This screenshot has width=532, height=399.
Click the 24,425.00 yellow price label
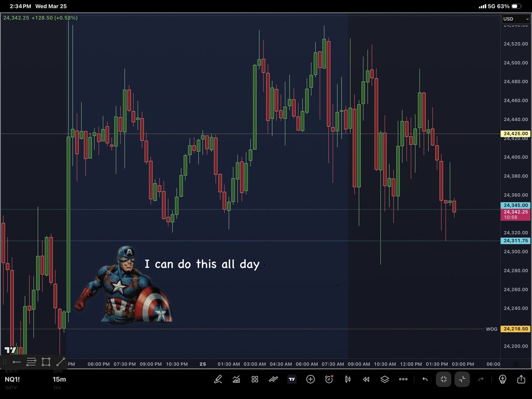click(516, 133)
